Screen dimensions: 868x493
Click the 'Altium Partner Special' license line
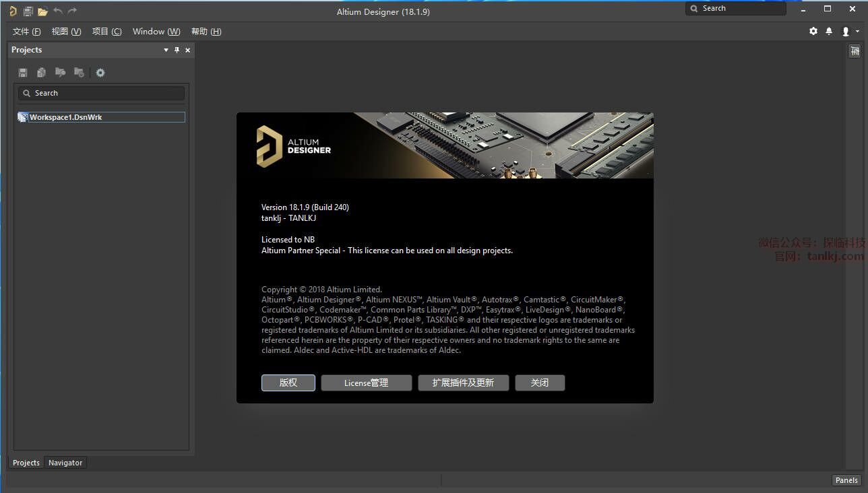tap(387, 251)
